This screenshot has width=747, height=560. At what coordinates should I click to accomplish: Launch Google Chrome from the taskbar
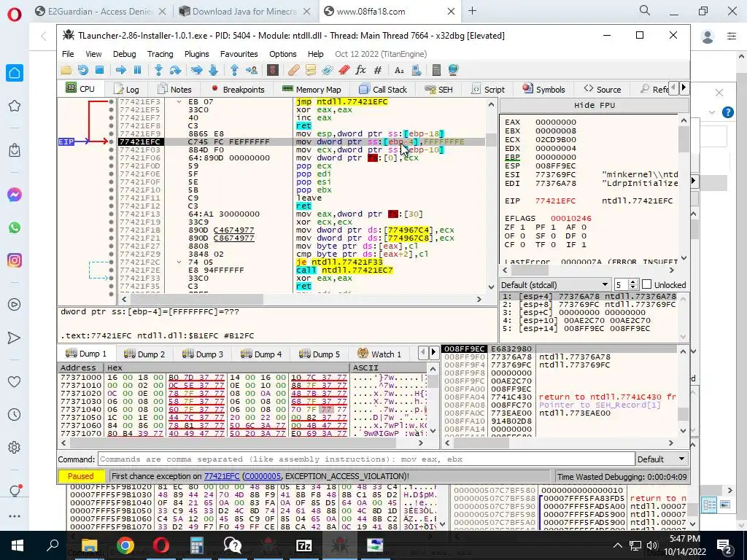[125, 545]
